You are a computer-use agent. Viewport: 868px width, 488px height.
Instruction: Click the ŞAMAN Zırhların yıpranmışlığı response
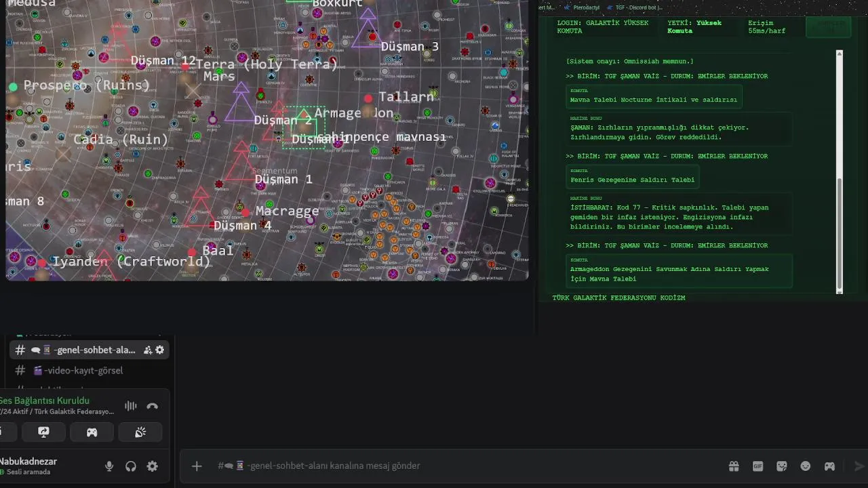(679, 129)
